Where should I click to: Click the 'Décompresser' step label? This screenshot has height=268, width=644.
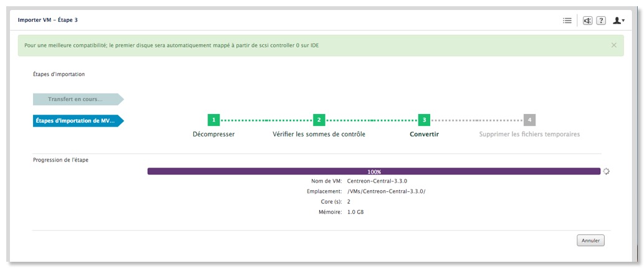tap(214, 134)
